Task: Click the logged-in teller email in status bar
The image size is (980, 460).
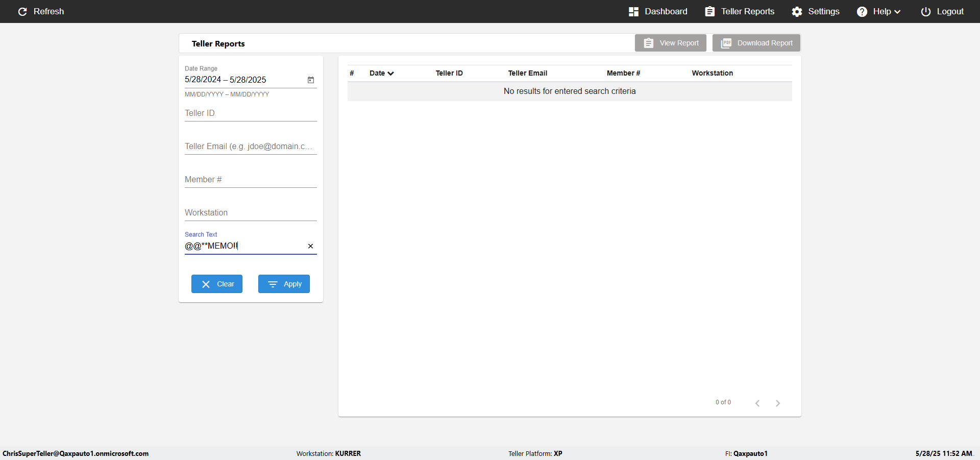Action: [76, 453]
